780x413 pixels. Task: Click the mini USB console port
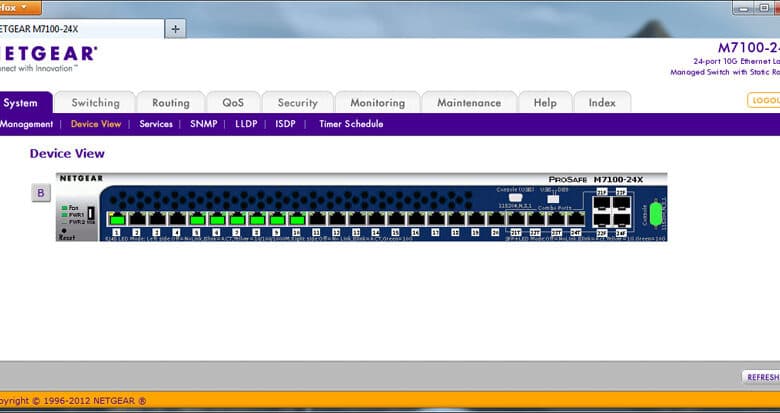(x=515, y=198)
